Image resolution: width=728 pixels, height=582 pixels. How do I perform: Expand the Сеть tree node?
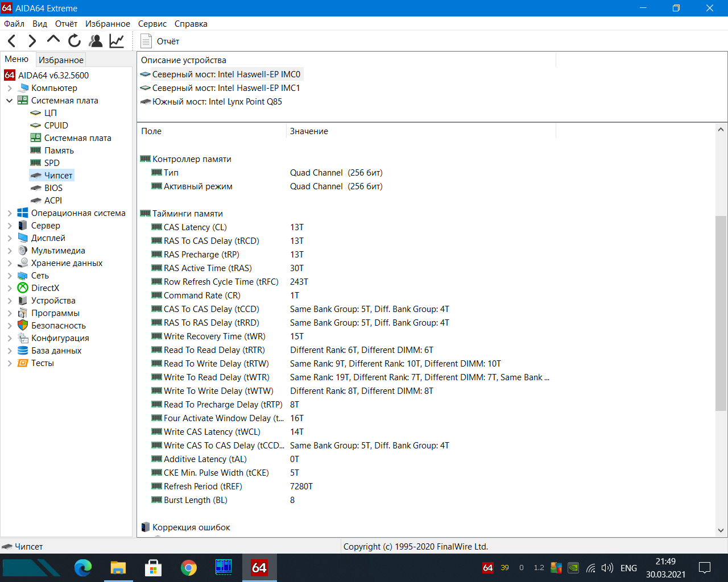pos(10,276)
